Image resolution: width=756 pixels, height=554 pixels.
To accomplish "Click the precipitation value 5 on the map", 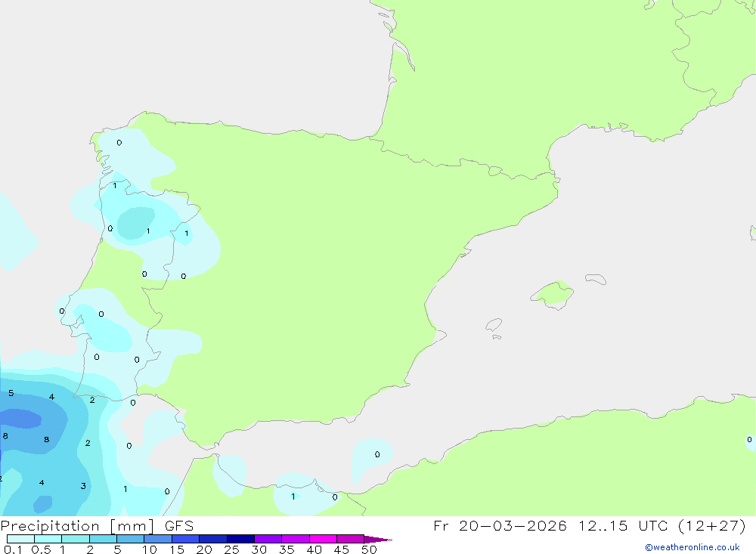I will coord(11,393).
